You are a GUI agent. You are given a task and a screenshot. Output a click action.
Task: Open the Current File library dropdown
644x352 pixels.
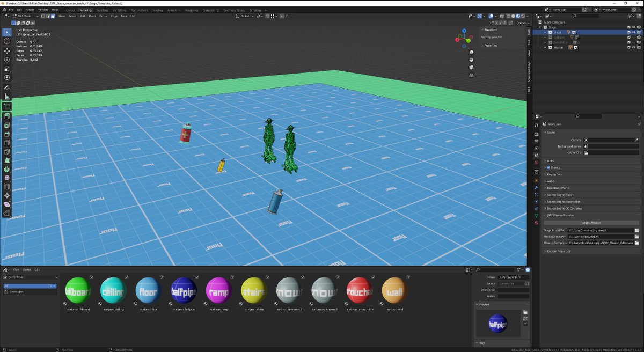point(30,277)
